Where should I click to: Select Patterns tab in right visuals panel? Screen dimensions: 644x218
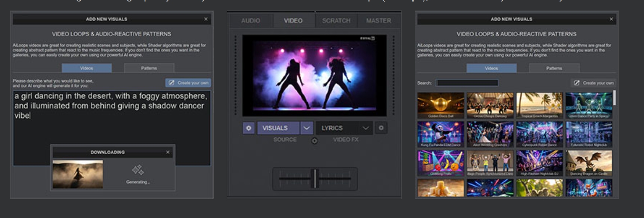pyautogui.click(x=554, y=68)
